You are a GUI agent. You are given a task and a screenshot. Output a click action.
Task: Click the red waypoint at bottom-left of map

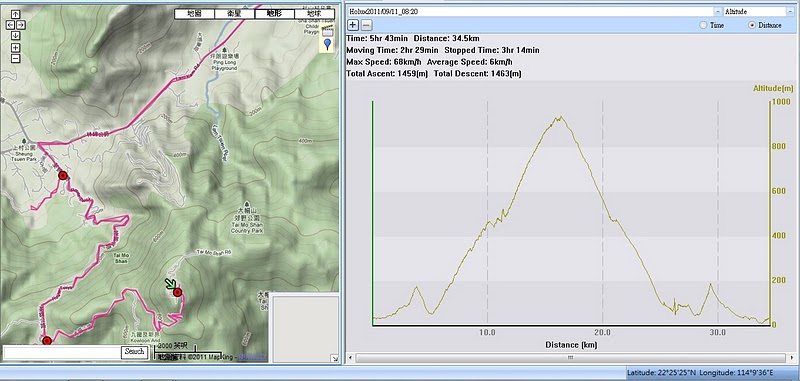point(46,341)
